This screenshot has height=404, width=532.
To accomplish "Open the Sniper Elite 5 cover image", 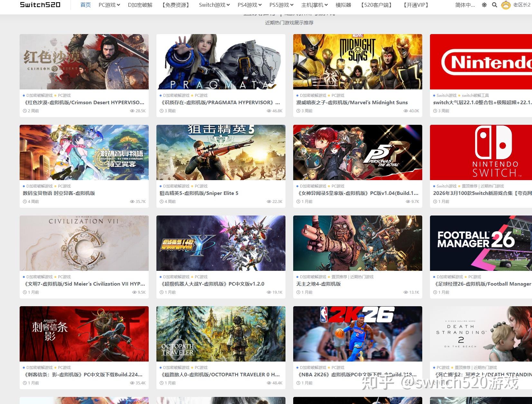I will [221, 152].
